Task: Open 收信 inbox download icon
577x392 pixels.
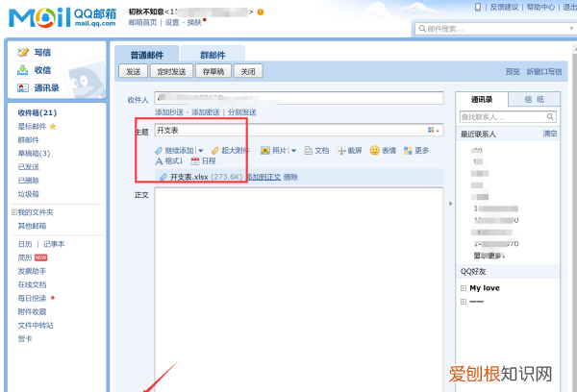Action: [x=23, y=70]
